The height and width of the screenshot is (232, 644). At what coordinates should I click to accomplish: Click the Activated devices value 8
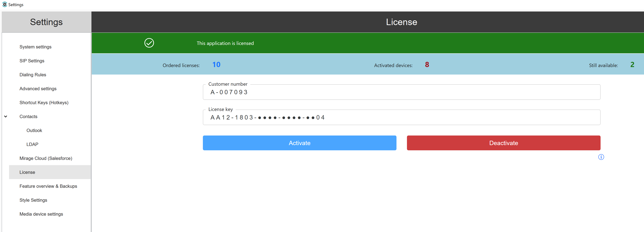pyautogui.click(x=427, y=65)
